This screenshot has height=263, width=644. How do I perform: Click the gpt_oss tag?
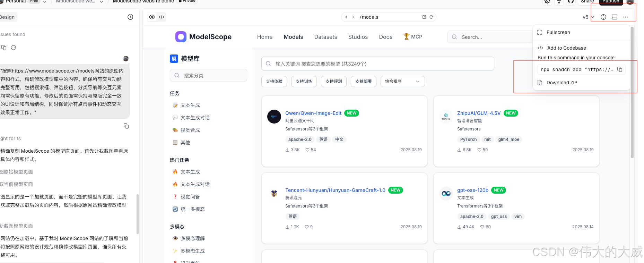499,217
